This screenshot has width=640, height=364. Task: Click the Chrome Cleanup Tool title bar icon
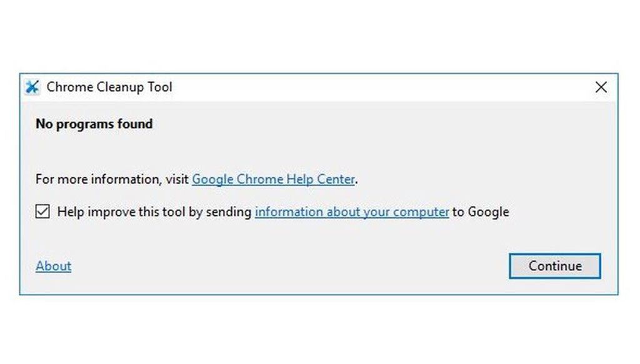(x=32, y=87)
